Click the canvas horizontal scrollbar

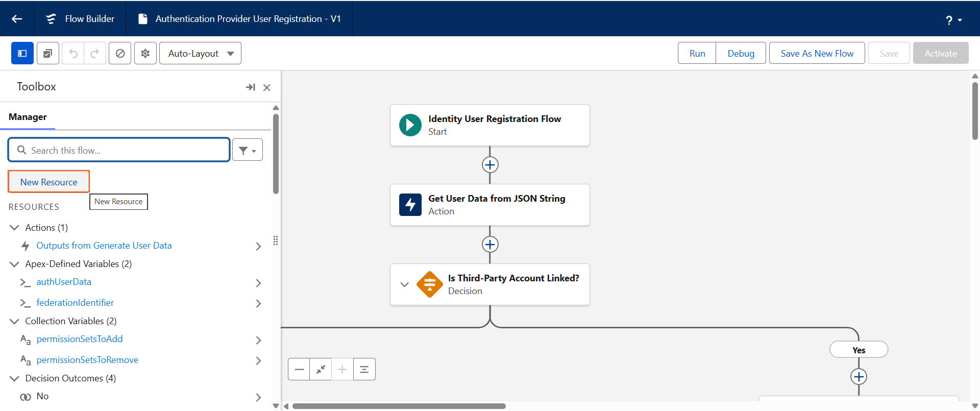click(x=399, y=406)
